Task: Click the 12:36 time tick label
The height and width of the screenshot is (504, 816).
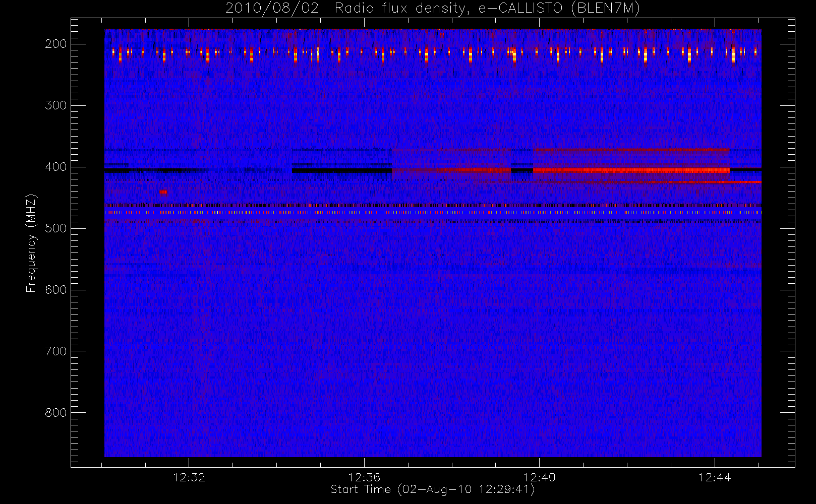Action: click(x=364, y=477)
